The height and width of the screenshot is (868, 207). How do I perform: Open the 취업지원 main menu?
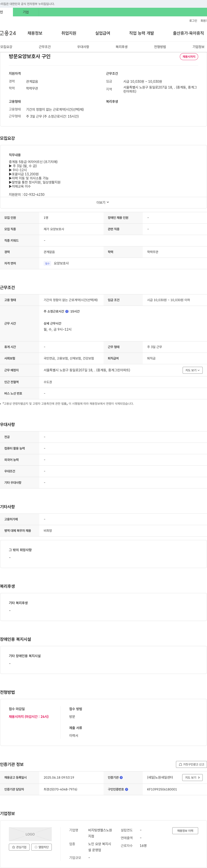pyautogui.click(x=69, y=33)
